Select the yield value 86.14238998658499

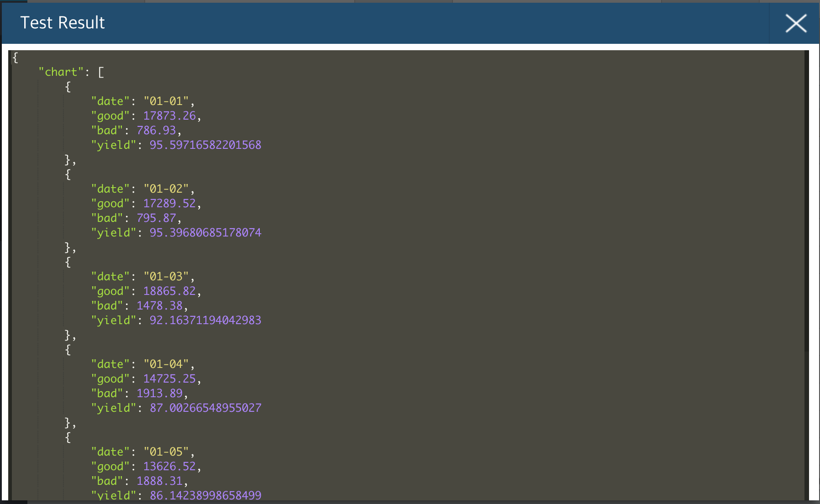tap(205, 495)
